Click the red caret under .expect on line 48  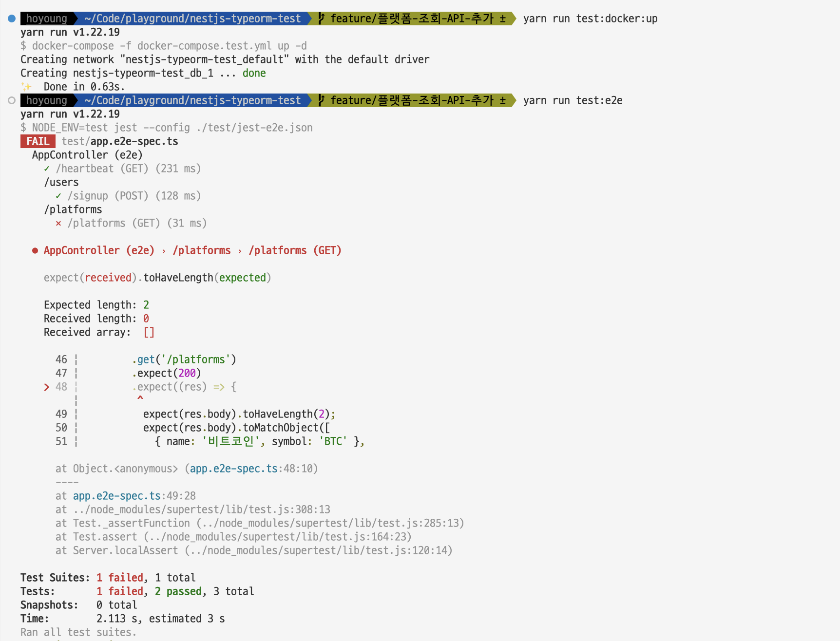point(140,398)
